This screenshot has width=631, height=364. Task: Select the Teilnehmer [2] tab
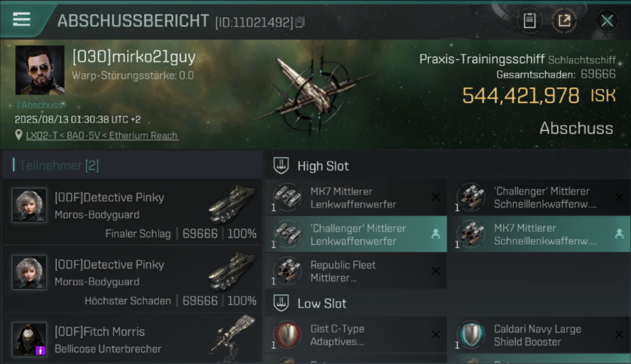tap(132, 165)
